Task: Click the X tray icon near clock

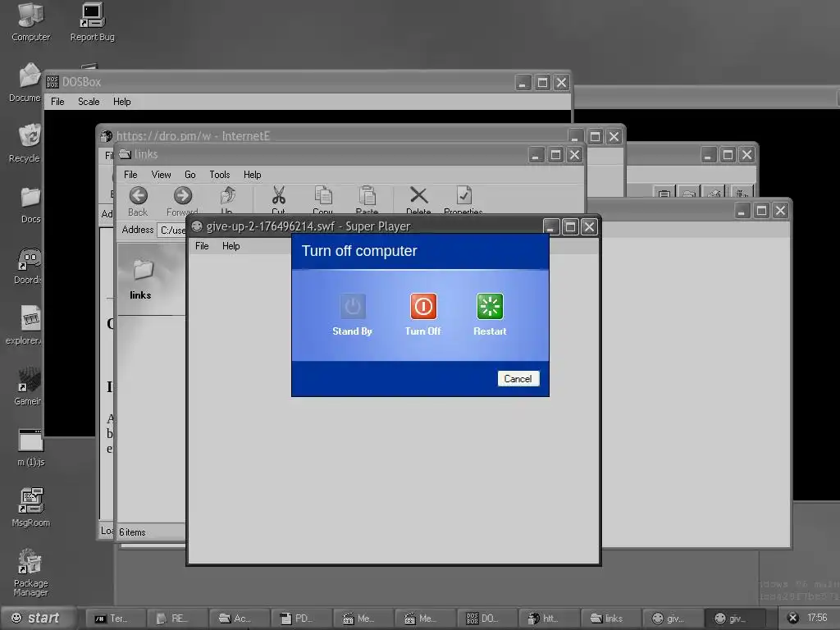Action: tap(793, 619)
